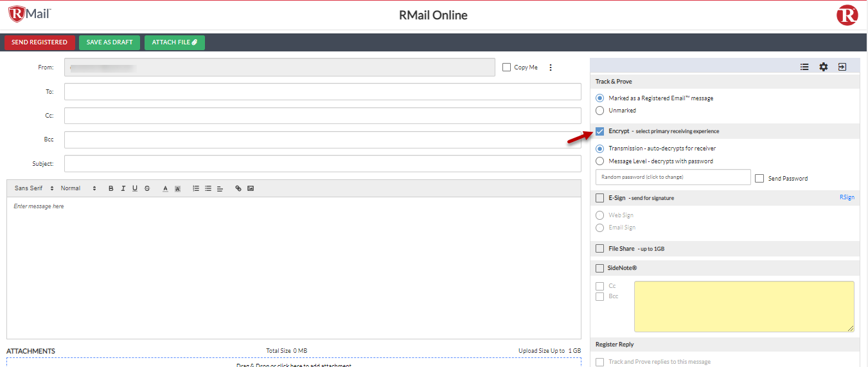This screenshot has width=868, height=367.
Task: Enable the Send Password checkbox
Action: tap(759, 178)
